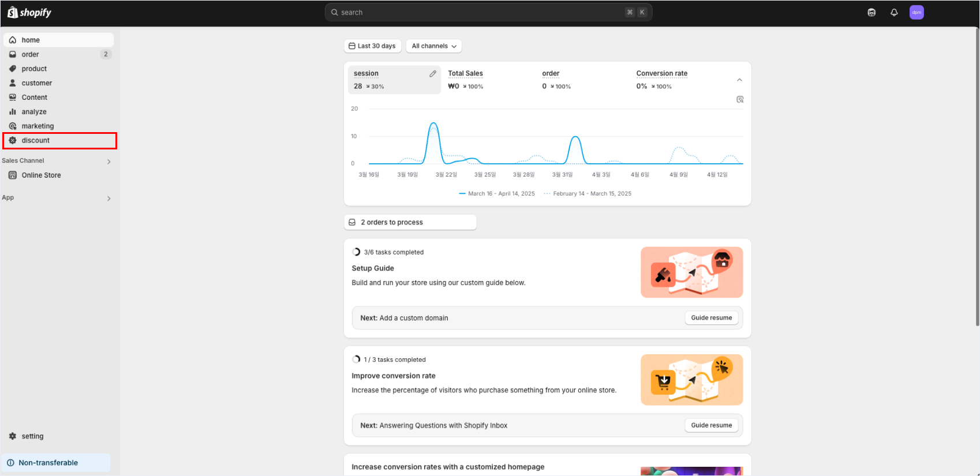The width and height of the screenshot is (980, 476).
Task: Resume guide for custom domain
Action: [712, 318]
